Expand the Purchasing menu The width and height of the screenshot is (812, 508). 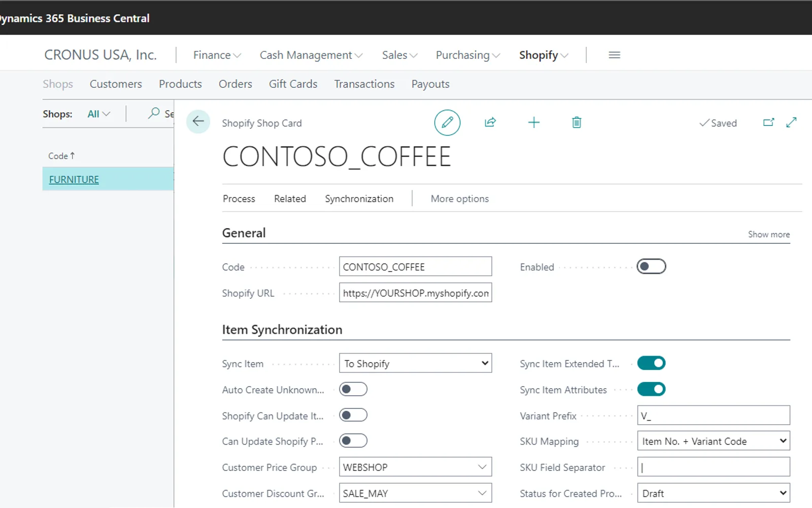[x=468, y=55]
